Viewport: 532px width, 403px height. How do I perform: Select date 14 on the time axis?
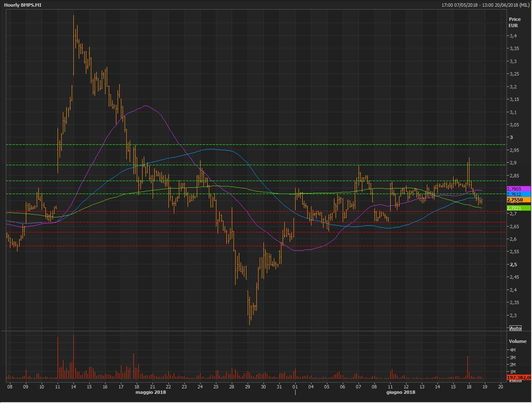tap(73, 387)
